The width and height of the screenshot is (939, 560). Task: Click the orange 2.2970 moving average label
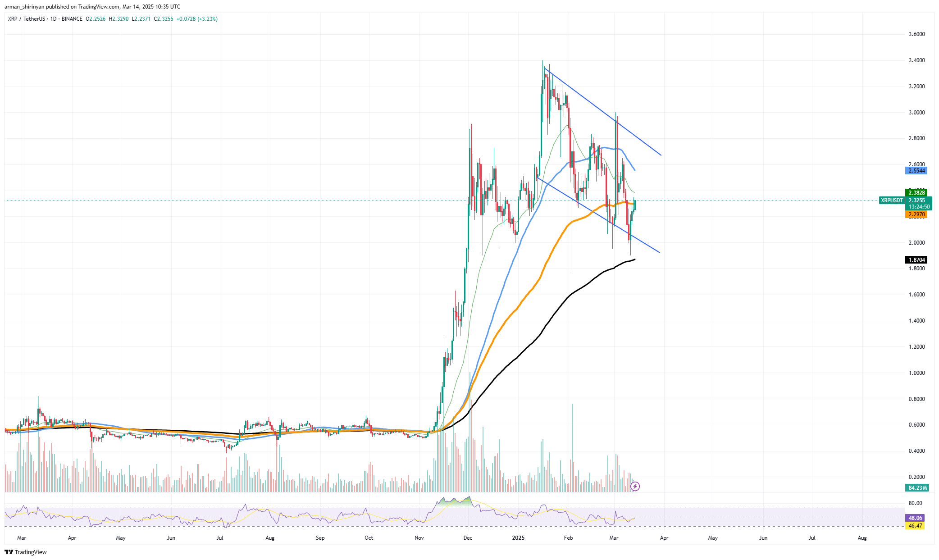coord(916,215)
